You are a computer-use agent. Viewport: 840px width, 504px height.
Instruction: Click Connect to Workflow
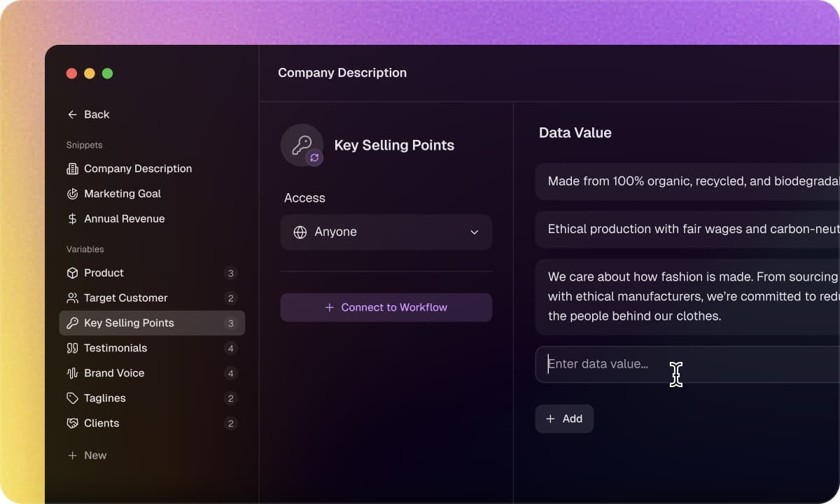click(x=386, y=307)
